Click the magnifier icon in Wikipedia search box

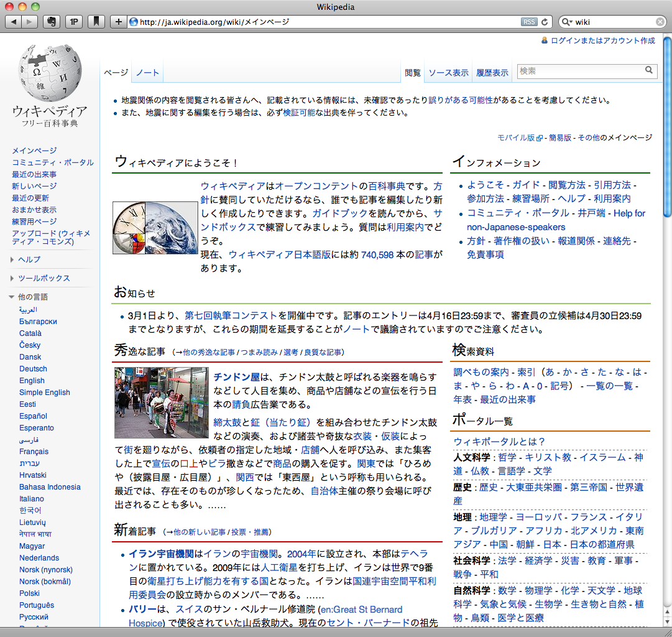tap(649, 70)
